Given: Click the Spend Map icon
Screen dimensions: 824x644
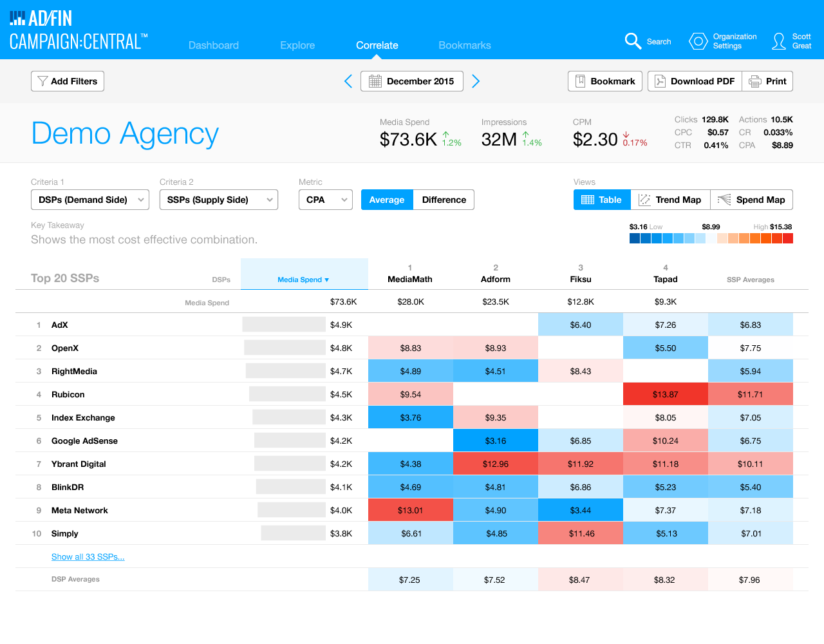Looking at the screenshot, I should click(724, 200).
